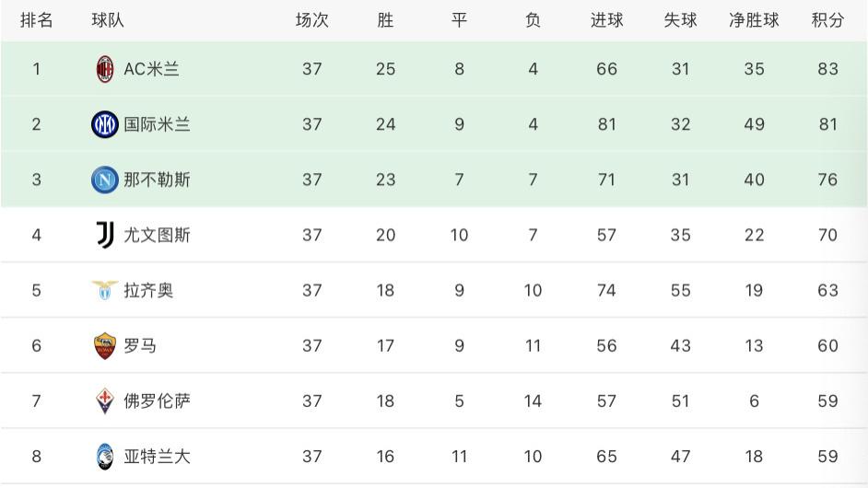868x488 pixels.
Task: Select the Napoli club badge
Action: 105,180
